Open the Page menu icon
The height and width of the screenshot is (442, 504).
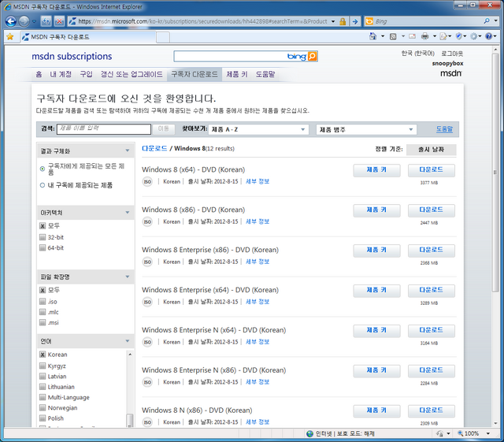click(443, 36)
